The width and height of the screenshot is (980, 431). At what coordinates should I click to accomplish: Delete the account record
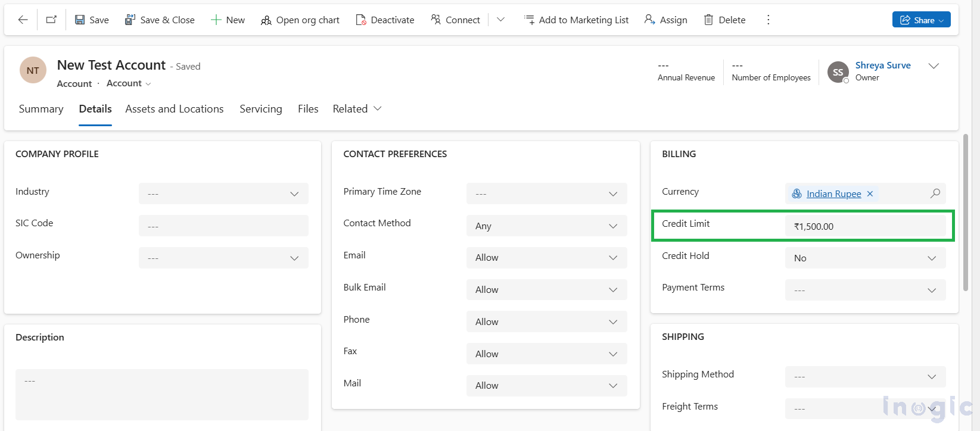[x=724, y=20]
